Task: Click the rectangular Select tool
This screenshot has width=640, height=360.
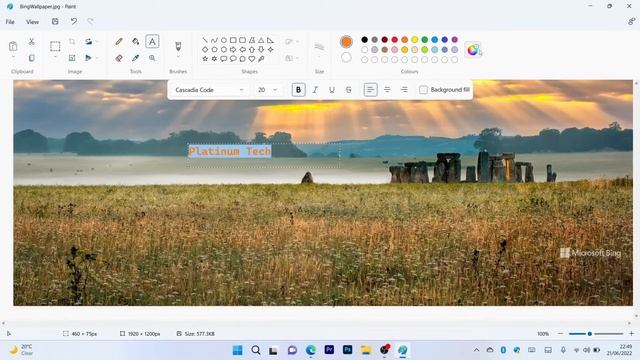Action: (55, 46)
